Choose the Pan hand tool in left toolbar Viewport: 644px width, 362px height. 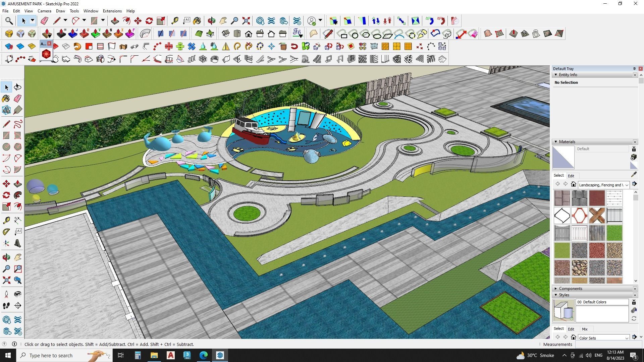pos(18,257)
